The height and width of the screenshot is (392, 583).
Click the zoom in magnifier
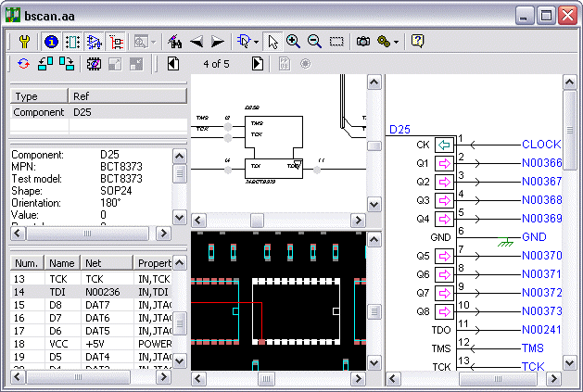point(293,42)
